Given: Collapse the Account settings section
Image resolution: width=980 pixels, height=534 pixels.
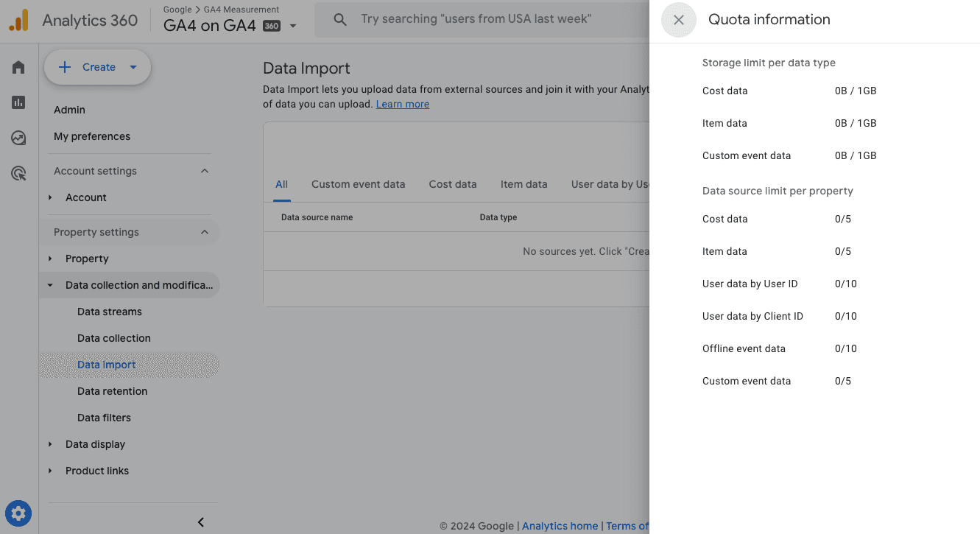Looking at the screenshot, I should coord(205,171).
